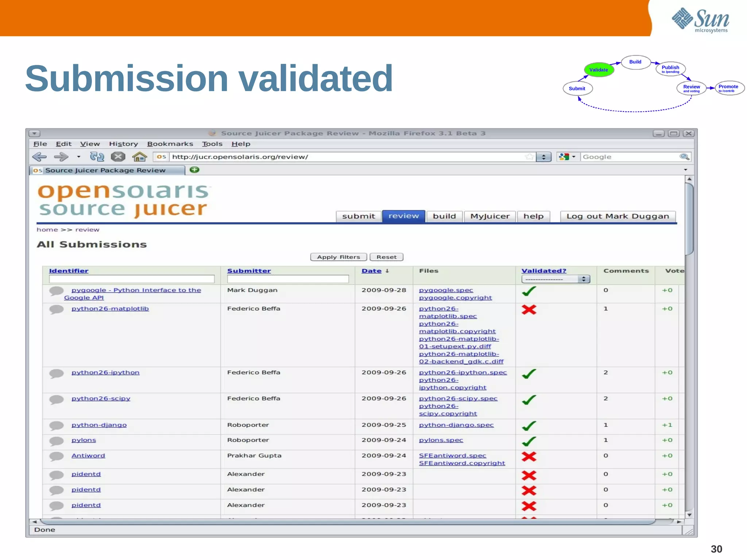Open the window menu arrow in title bar
Image resolution: width=747 pixels, height=560 pixels.
(35, 133)
